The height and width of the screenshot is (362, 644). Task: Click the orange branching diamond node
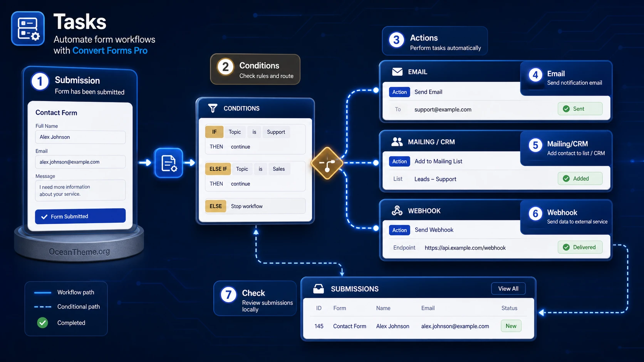pos(327,163)
